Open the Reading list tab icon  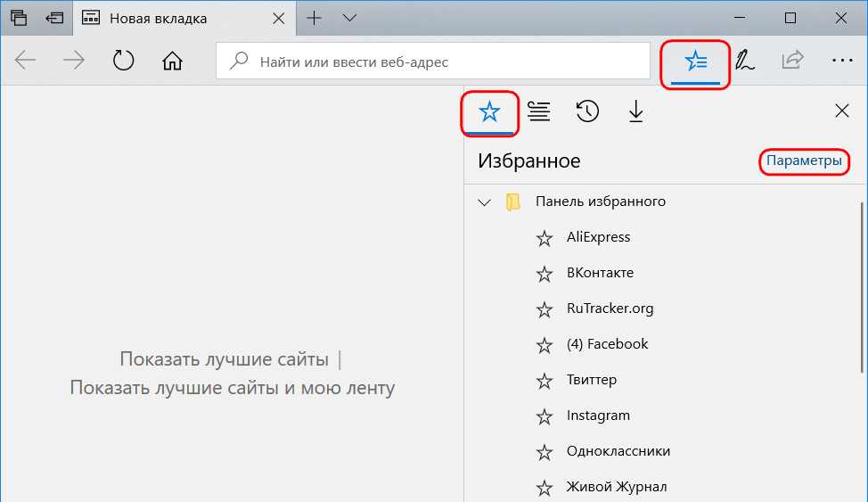538,111
